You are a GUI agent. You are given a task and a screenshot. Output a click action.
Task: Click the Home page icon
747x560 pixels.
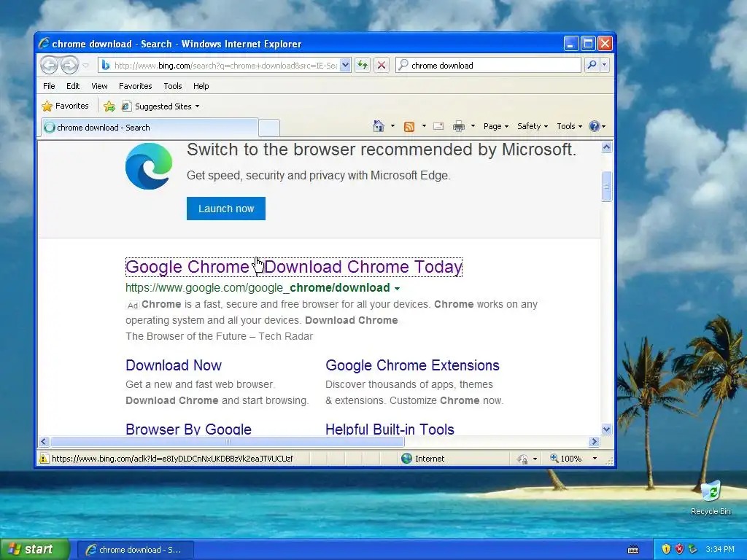click(x=379, y=126)
